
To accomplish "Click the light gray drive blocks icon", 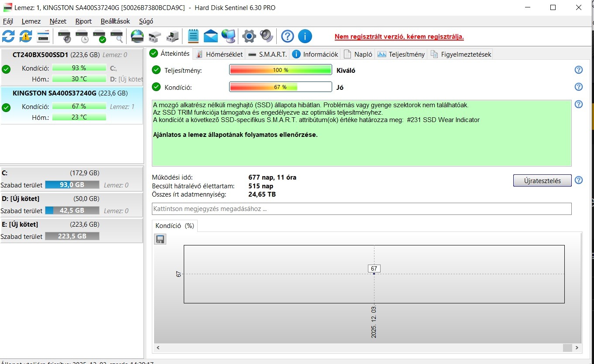I will point(155,36).
